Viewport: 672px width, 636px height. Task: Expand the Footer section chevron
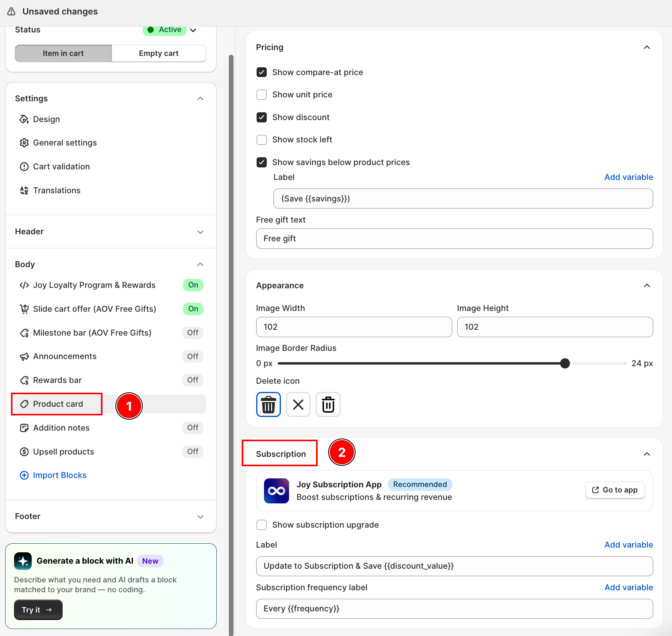(200, 517)
